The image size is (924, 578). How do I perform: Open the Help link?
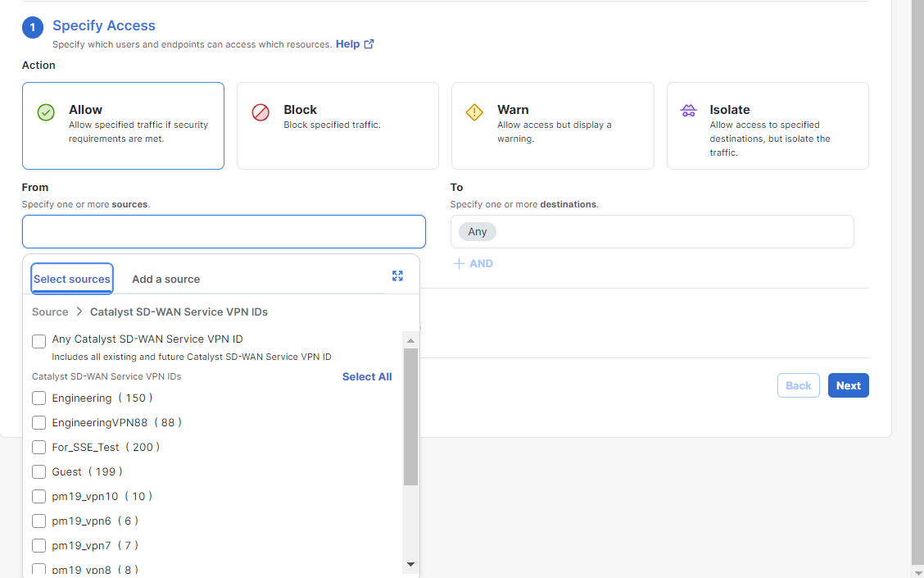click(347, 43)
